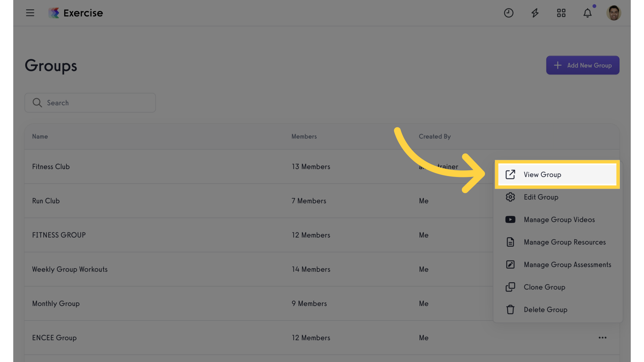Click the Exercise logo

pos(76,13)
